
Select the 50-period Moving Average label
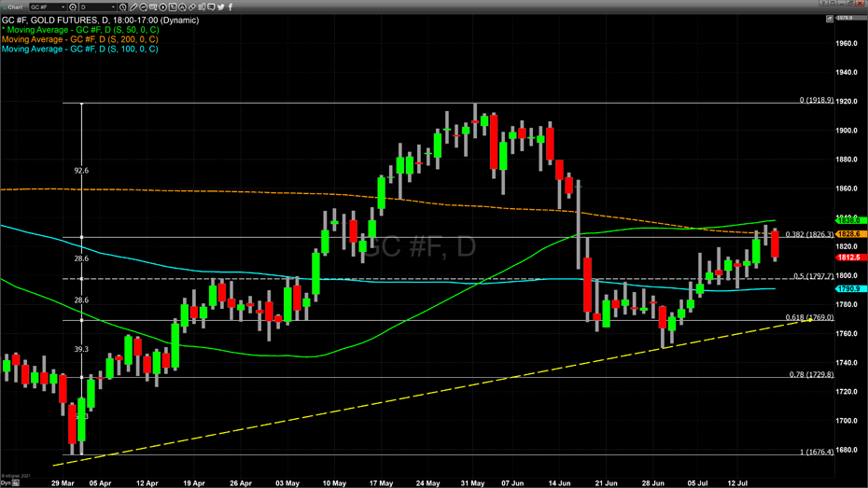(81, 31)
